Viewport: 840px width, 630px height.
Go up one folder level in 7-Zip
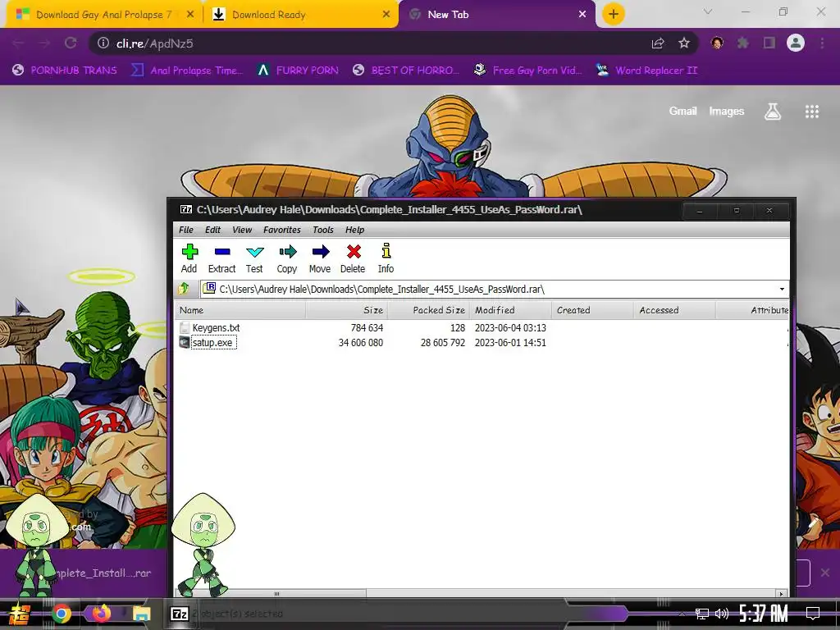point(184,289)
